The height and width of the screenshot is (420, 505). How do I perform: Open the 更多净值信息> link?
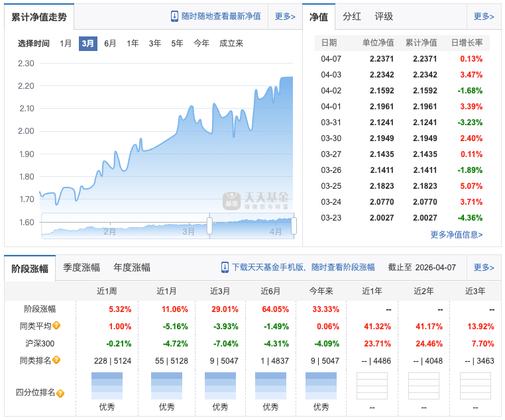(457, 235)
